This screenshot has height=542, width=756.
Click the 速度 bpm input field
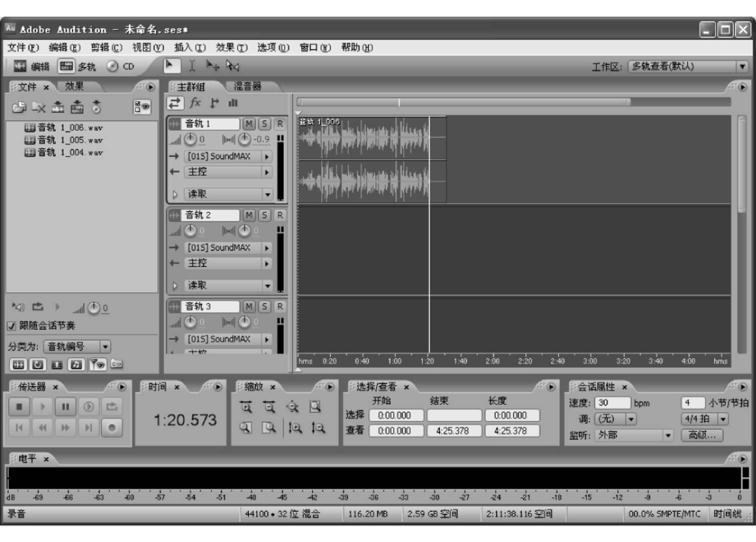click(612, 403)
